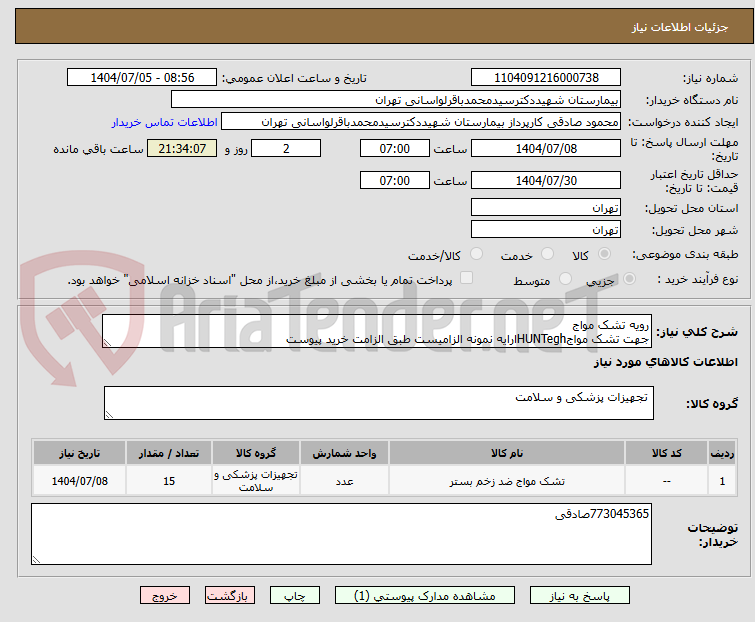
Task: Open اطلاعات تماس خریدار link
Action: point(165,122)
